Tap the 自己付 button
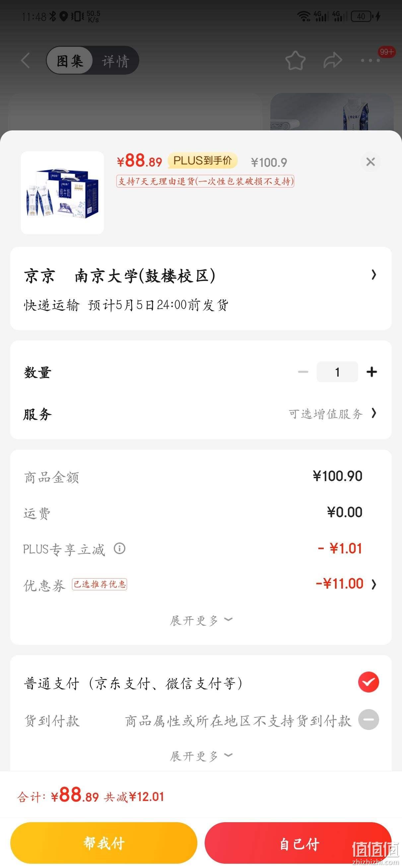The width and height of the screenshot is (402, 868). point(298,843)
